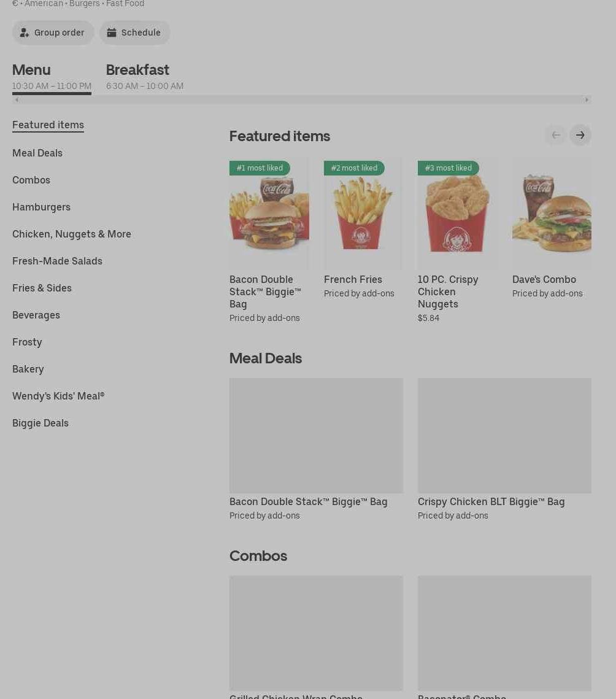
Task: Open Chicken, Nuggets & More category
Action: pyautogui.click(x=72, y=234)
